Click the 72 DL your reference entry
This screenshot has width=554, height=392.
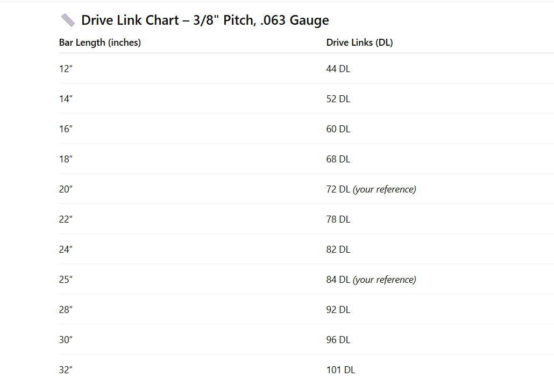click(371, 189)
